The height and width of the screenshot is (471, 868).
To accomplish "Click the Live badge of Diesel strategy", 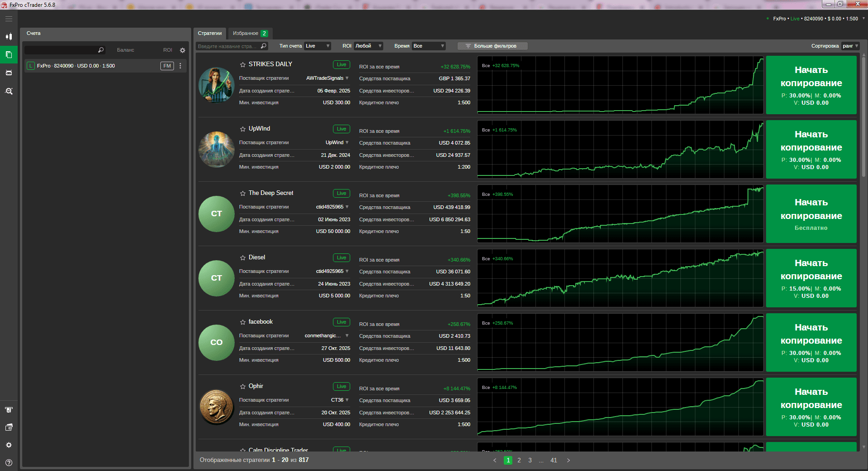I will click(342, 257).
